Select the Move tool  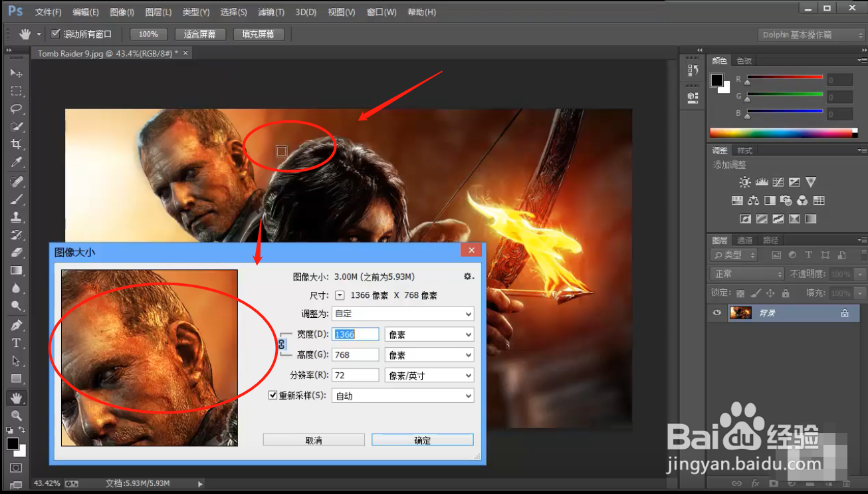click(17, 72)
